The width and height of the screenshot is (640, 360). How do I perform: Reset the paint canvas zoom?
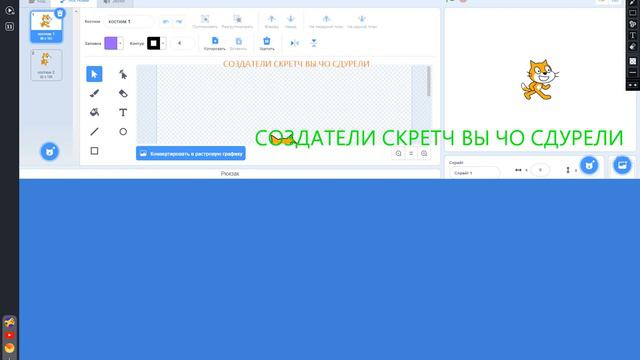(x=411, y=153)
